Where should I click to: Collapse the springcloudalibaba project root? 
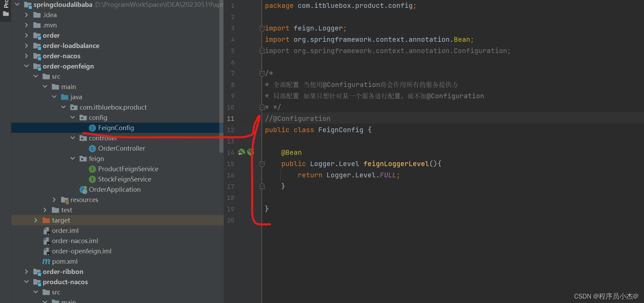pos(17,4)
